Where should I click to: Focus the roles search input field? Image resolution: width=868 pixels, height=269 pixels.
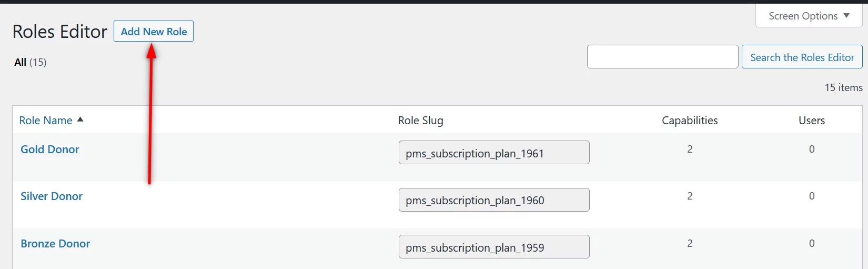coord(662,57)
